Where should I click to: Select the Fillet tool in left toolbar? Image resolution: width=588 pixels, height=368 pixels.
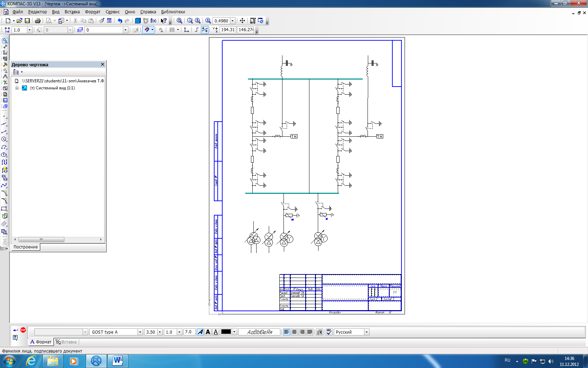4,201
